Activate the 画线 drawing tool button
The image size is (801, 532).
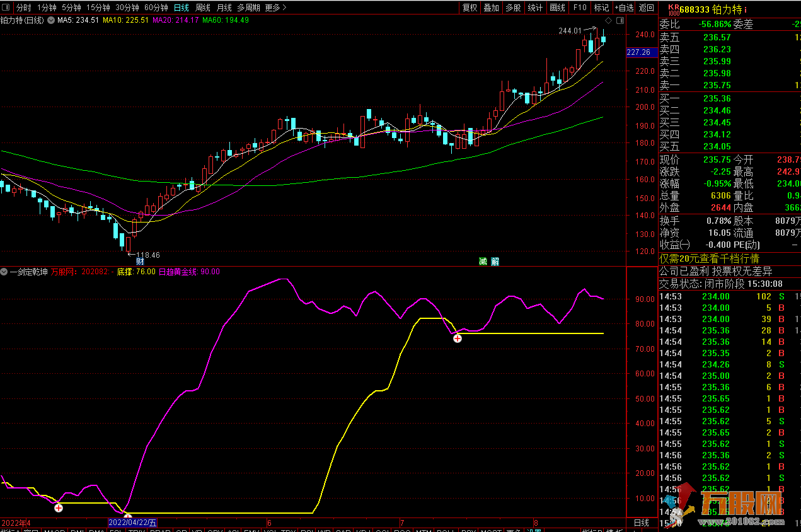click(558, 8)
